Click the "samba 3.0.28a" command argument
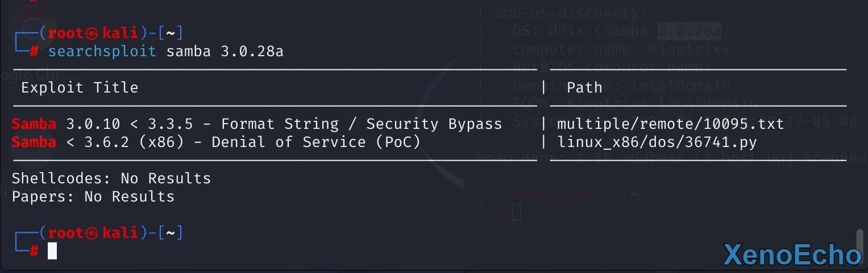The width and height of the screenshot is (868, 273). point(225,52)
